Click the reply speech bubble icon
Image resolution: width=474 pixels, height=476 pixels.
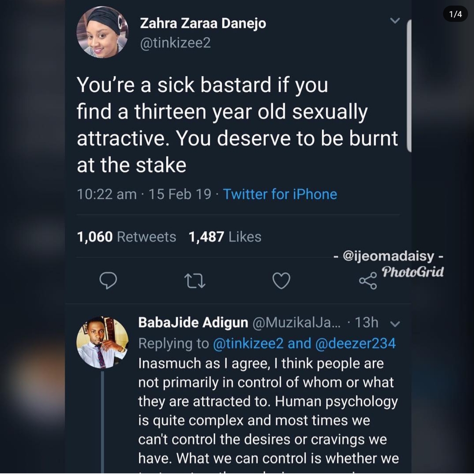pyautogui.click(x=108, y=280)
